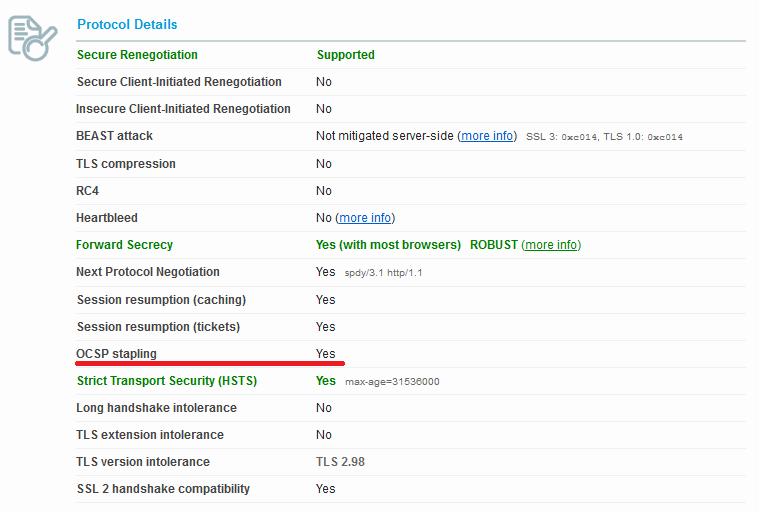Click the Long handshake intolerance label
This screenshot has height=513, width=759.
tap(156, 408)
